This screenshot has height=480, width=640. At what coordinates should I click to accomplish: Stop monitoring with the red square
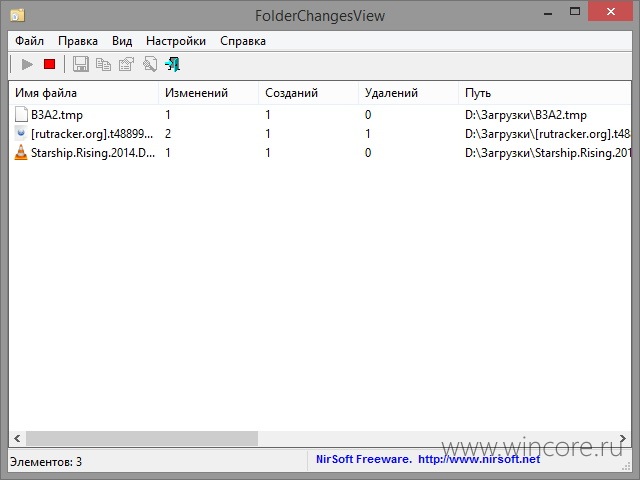point(49,64)
